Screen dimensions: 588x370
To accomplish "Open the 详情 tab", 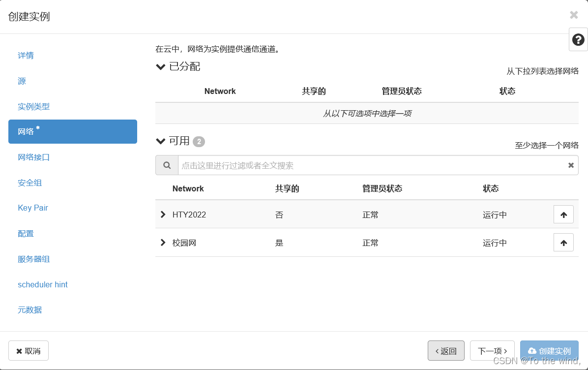I will (x=26, y=56).
